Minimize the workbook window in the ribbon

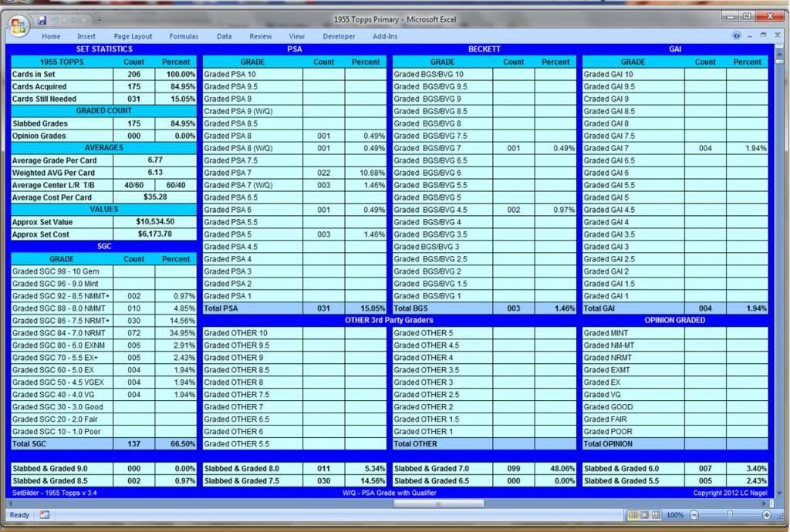click(750, 35)
